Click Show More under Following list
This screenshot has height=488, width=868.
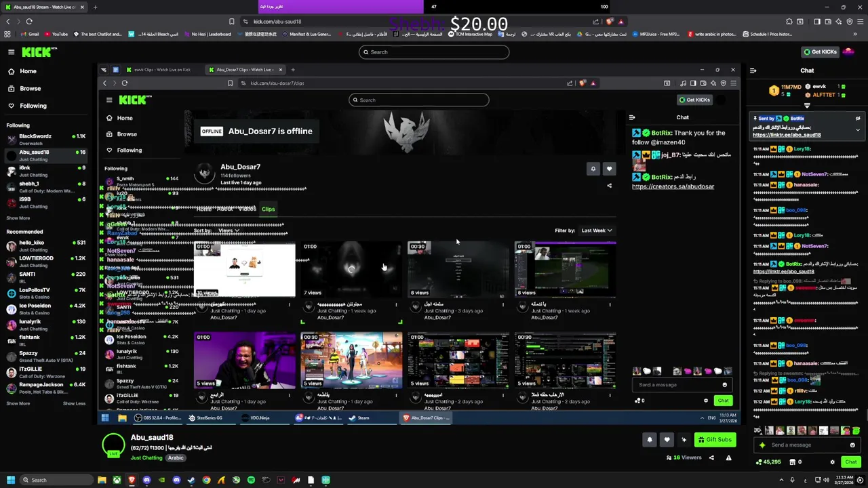(x=18, y=218)
